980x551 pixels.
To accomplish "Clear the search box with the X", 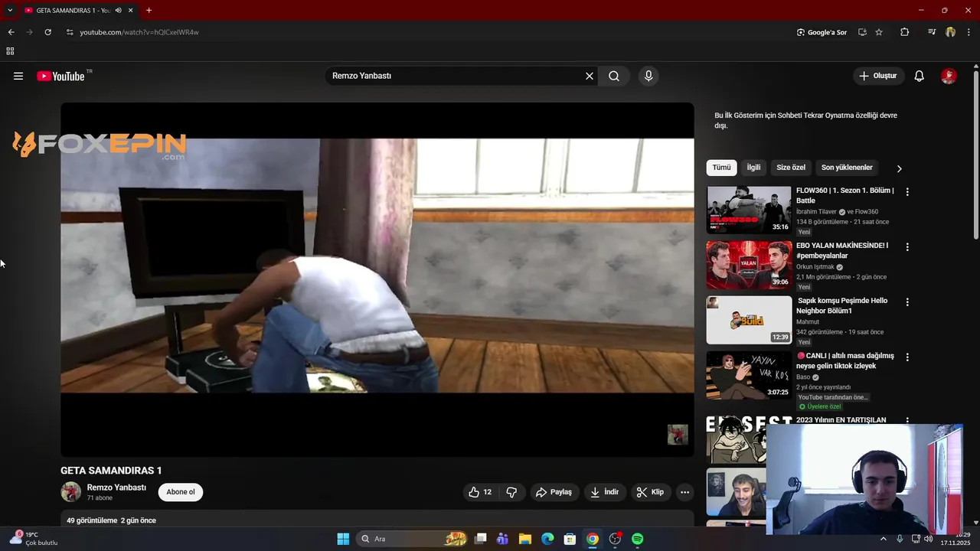I will [590, 76].
